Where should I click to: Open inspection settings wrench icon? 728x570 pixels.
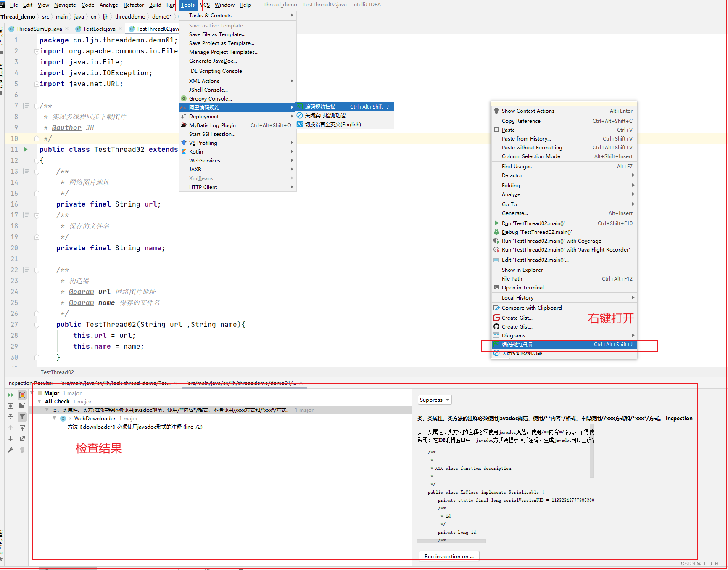(x=11, y=450)
